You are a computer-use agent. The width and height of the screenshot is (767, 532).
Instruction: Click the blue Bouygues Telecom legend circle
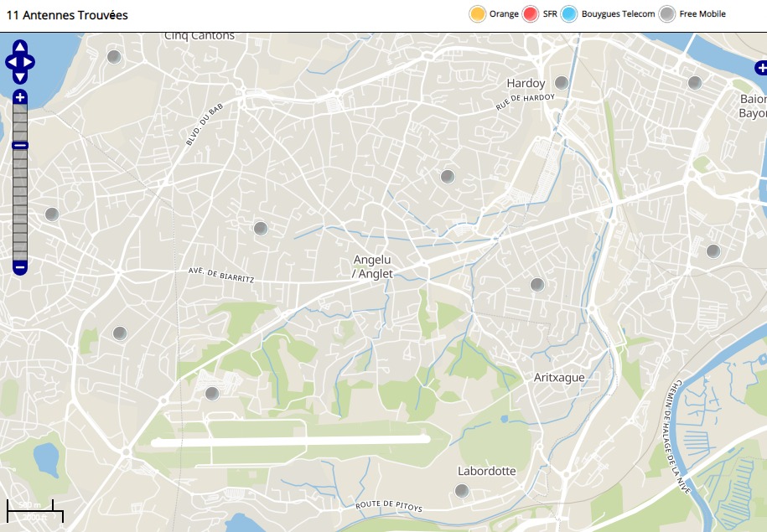tap(569, 14)
